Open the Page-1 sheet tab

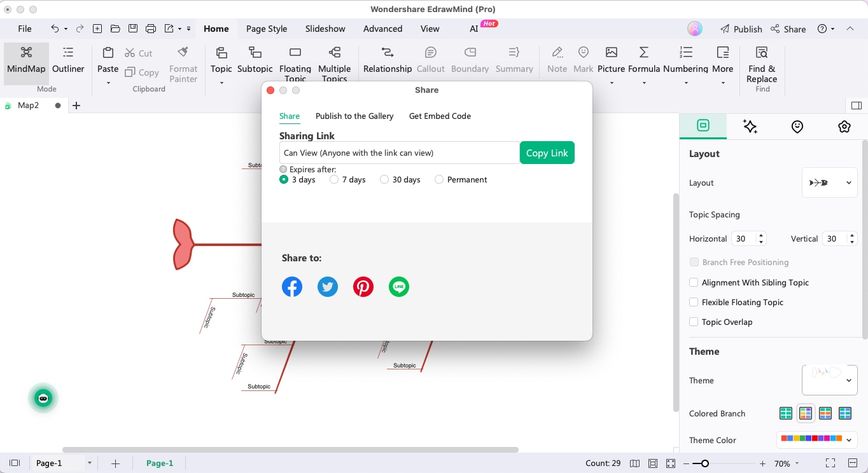(160, 463)
